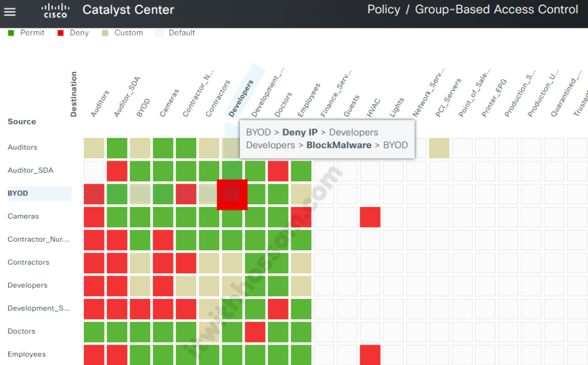Image resolution: width=588 pixels, height=365 pixels.
Task: Click the Cisco logo
Action: [56, 11]
